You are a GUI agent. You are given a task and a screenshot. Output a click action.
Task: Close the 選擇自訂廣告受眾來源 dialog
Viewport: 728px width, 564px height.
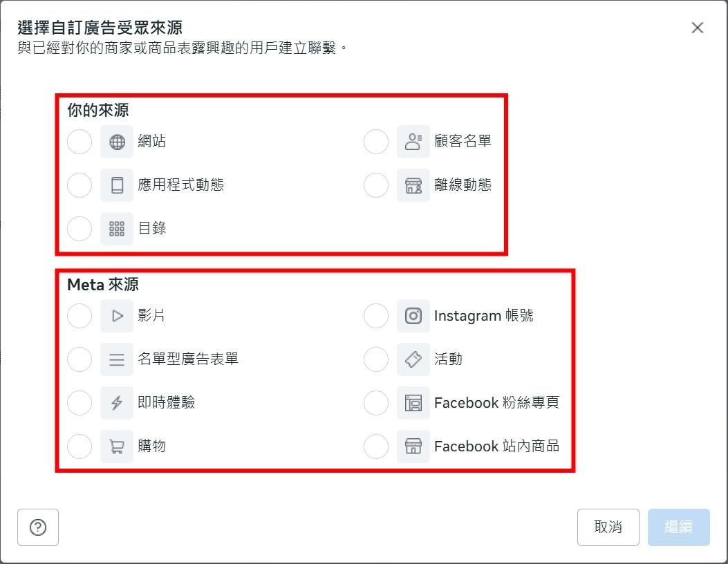coord(697,28)
